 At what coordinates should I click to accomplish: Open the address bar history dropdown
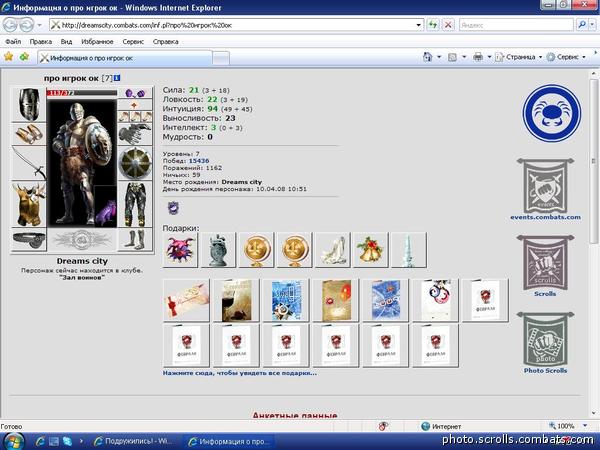pyautogui.click(x=419, y=26)
